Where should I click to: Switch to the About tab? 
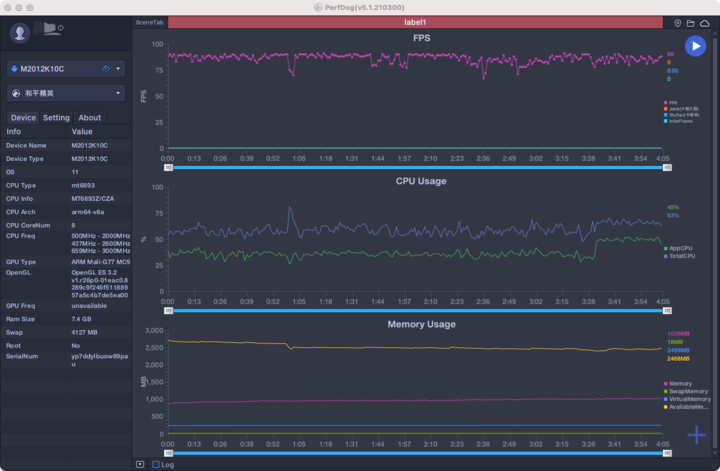tap(89, 118)
